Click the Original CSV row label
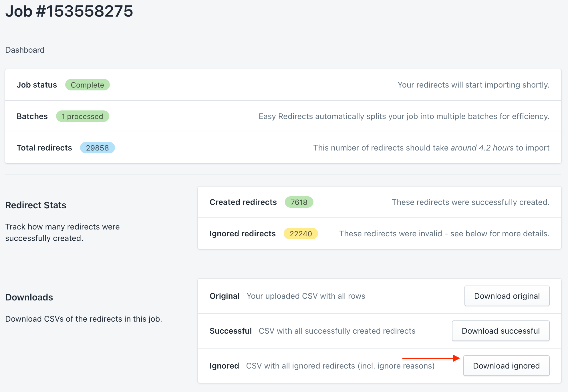Image resolution: width=568 pixels, height=392 pixels. point(224,296)
